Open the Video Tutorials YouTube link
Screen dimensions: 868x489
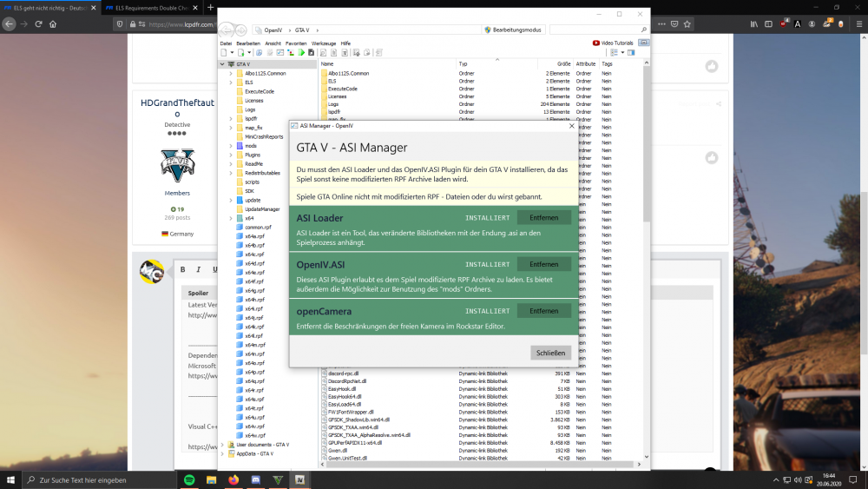point(613,43)
